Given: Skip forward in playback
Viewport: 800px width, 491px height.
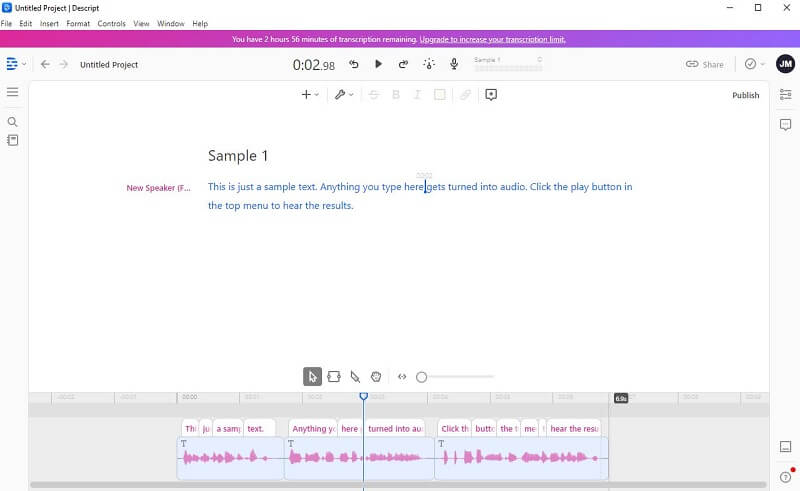Looking at the screenshot, I should [x=403, y=64].
